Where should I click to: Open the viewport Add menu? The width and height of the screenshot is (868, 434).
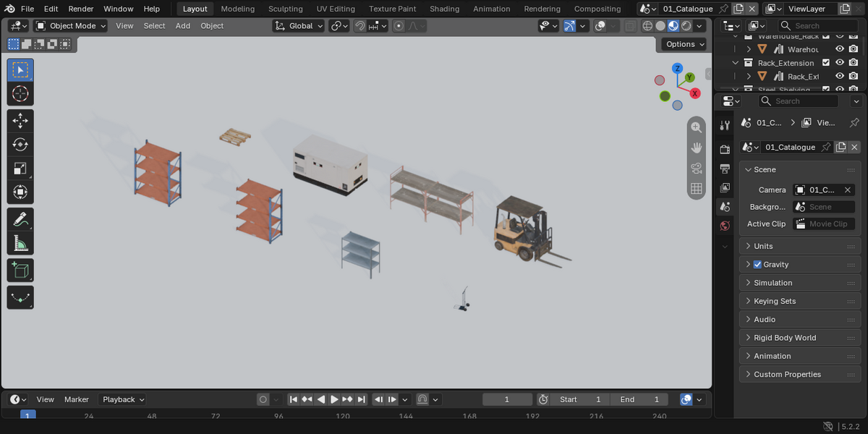click(x=183, y=26)
